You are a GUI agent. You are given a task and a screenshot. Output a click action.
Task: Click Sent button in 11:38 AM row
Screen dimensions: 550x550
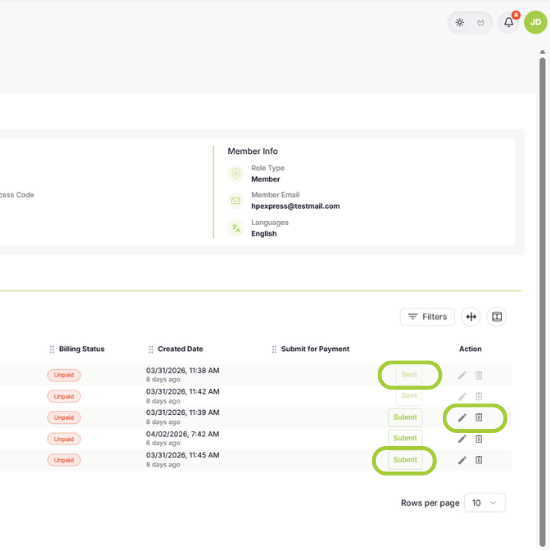409,375
